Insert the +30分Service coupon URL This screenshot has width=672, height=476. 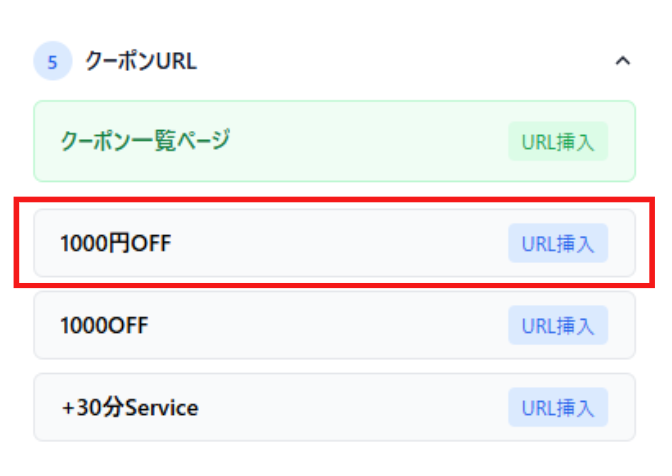[x=557, y=407]
